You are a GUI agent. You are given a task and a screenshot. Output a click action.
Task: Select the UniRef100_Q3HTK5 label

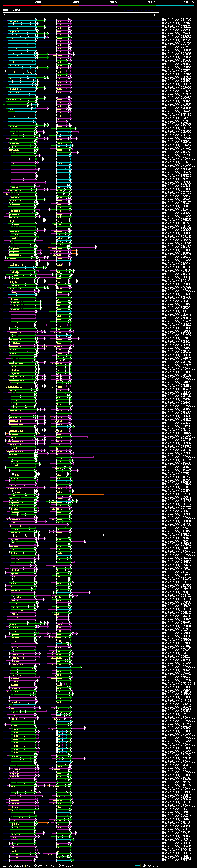tap(177, 128)
